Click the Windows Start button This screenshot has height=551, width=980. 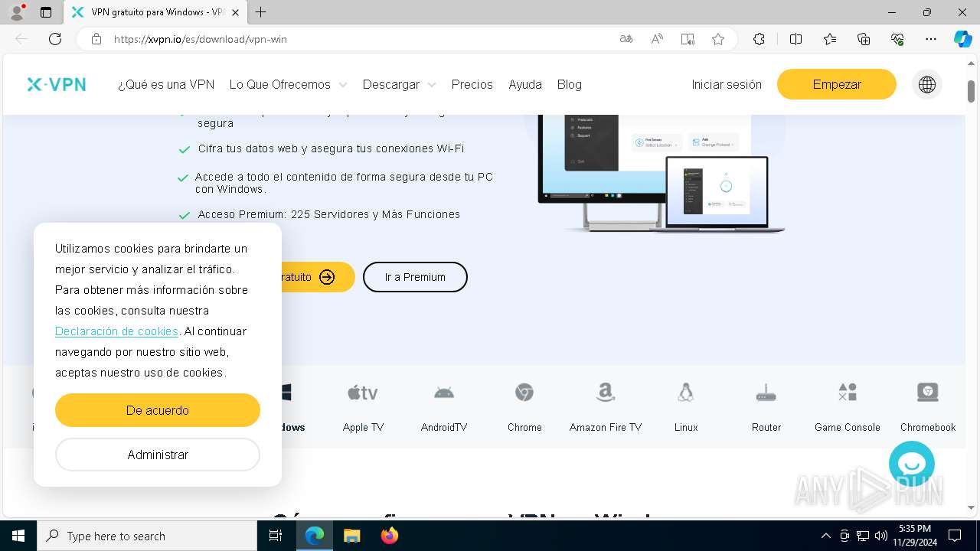point(18,536)
